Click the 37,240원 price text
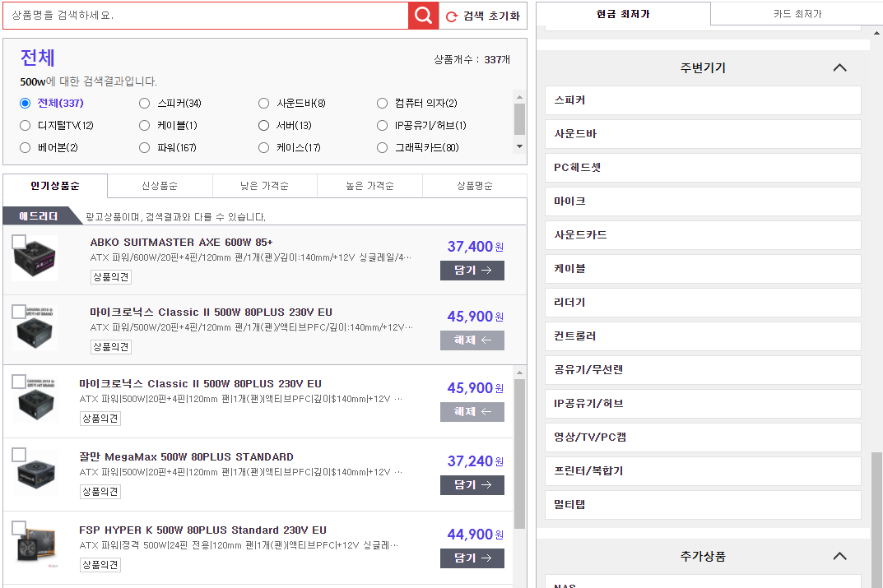This screenshot has width=883, height=588. click(476, 461)
